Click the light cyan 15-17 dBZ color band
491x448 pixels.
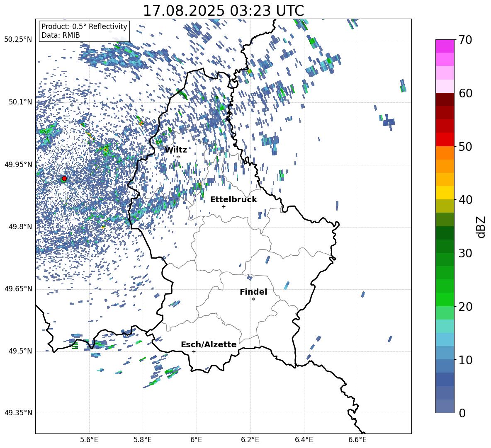(445, 326)
